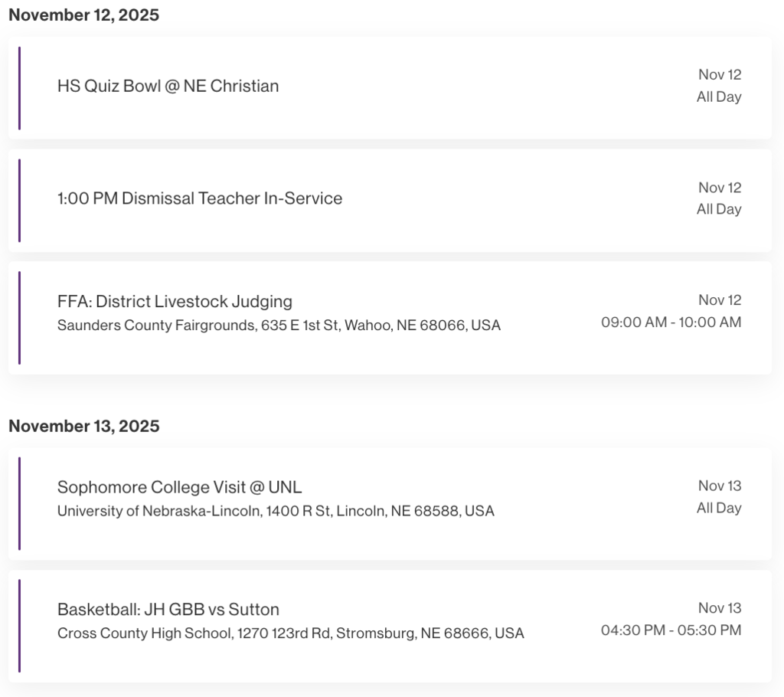Viewport: 784px width, 697px height.
Task: Click purple accent bar on Basketball card
Action: pyautogui.click(x=19, y=626)
